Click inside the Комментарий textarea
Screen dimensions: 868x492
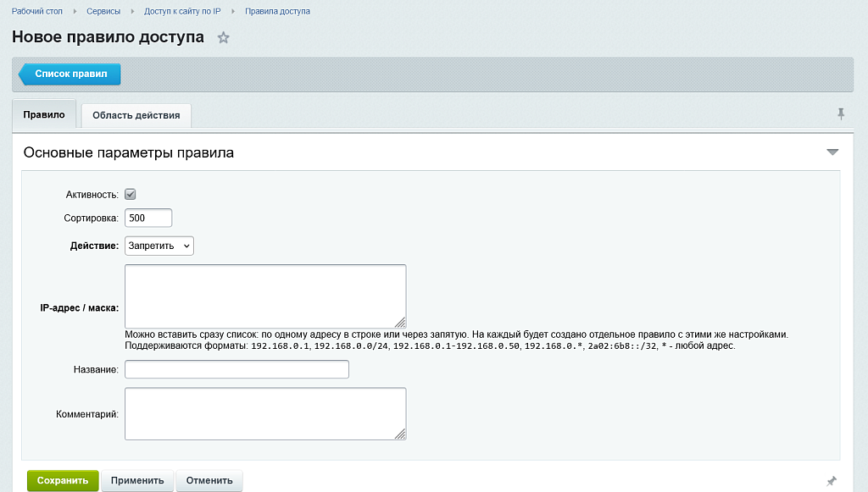pyautogui.click(x=265, y=413)
